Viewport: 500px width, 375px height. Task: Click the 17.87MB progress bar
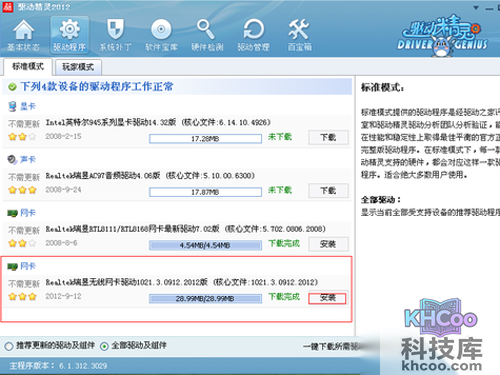point(205,192)
